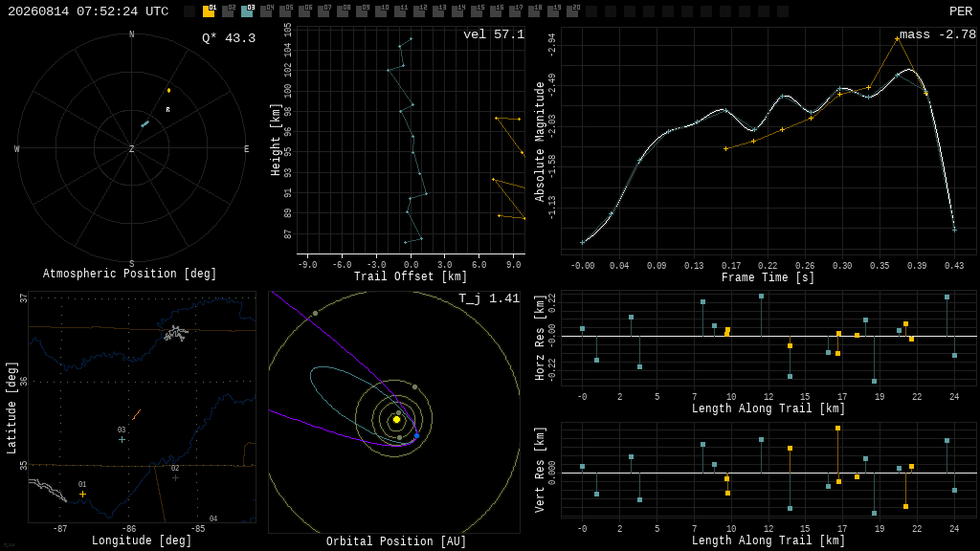Click the mass -2.78 readout
The width and height of the screenshot is (980, 551).
[x=938, y=34]
